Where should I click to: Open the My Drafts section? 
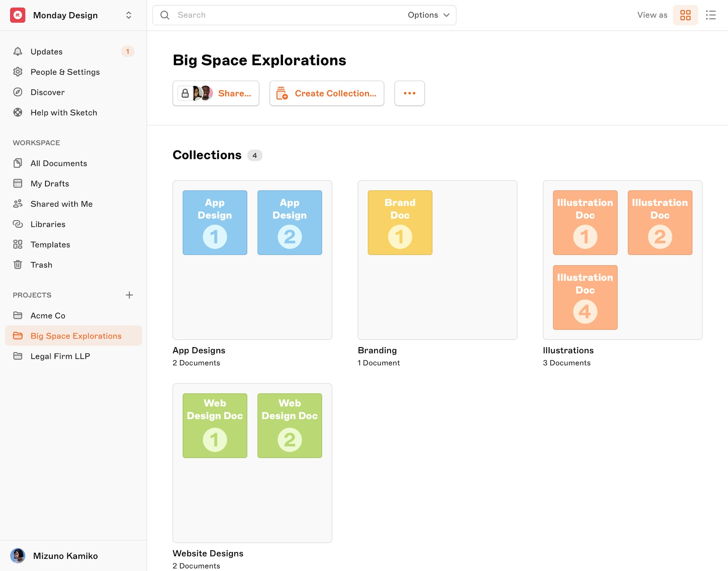click(49, 183)
